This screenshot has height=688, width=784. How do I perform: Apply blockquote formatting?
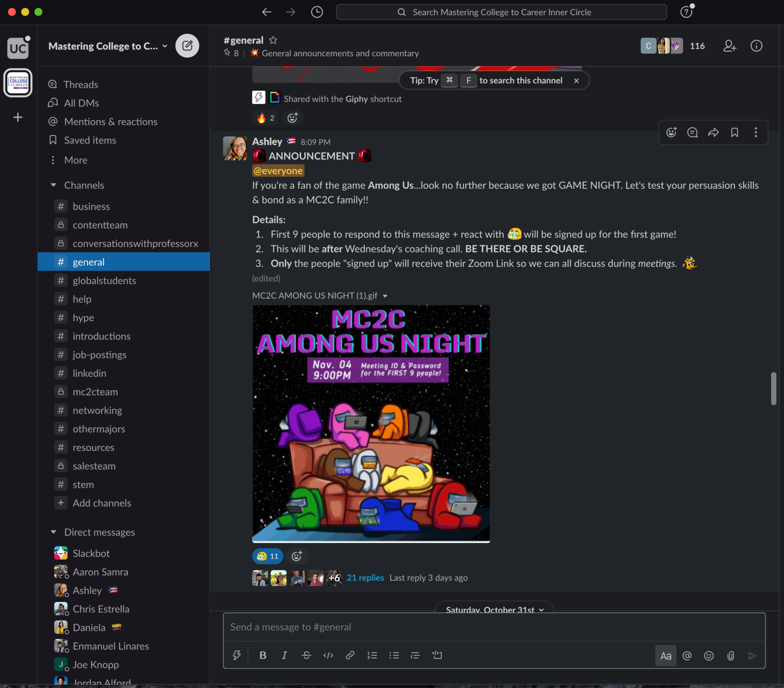point(415,656)
